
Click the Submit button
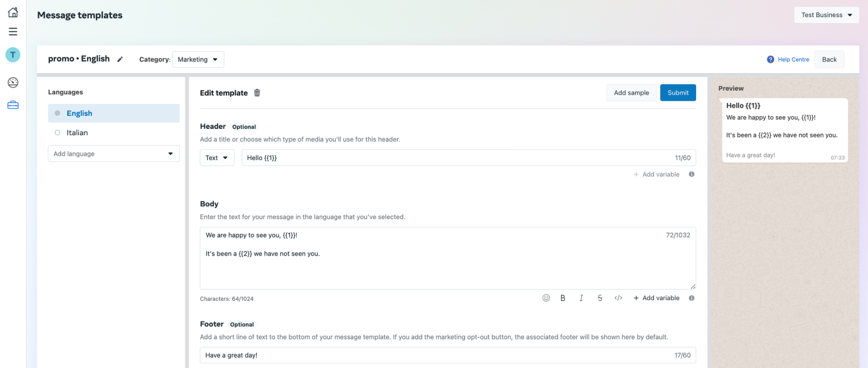point(677,93)
